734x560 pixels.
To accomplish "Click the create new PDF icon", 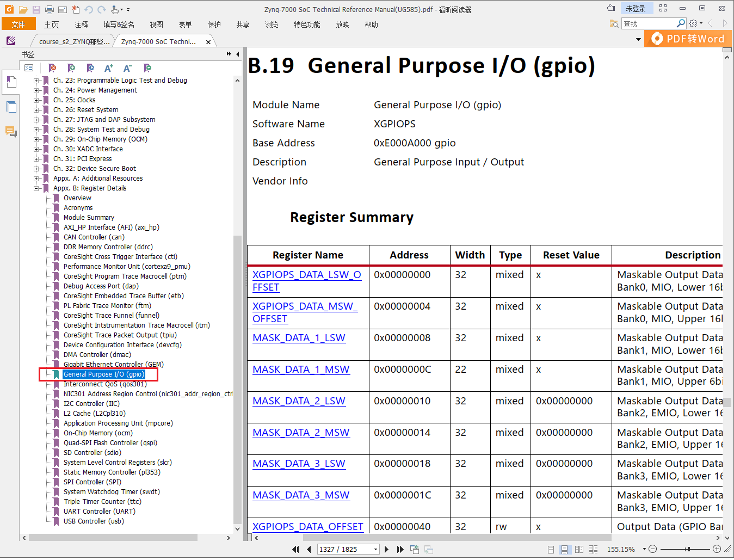I will [x=76, y=9].
